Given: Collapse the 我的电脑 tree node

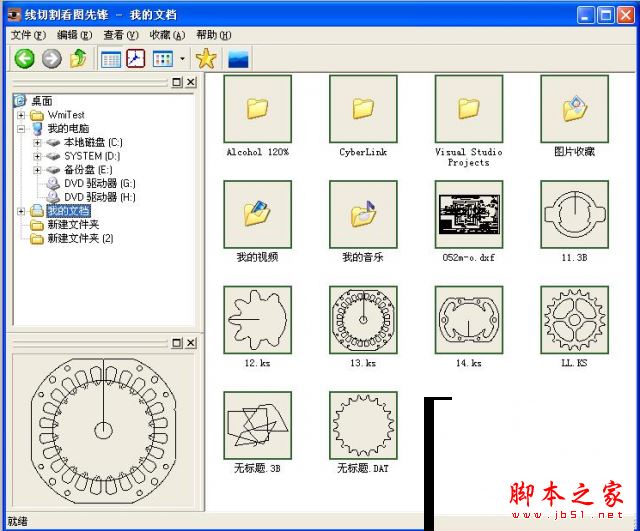Looking at the screenshot, I should [21, 129].
